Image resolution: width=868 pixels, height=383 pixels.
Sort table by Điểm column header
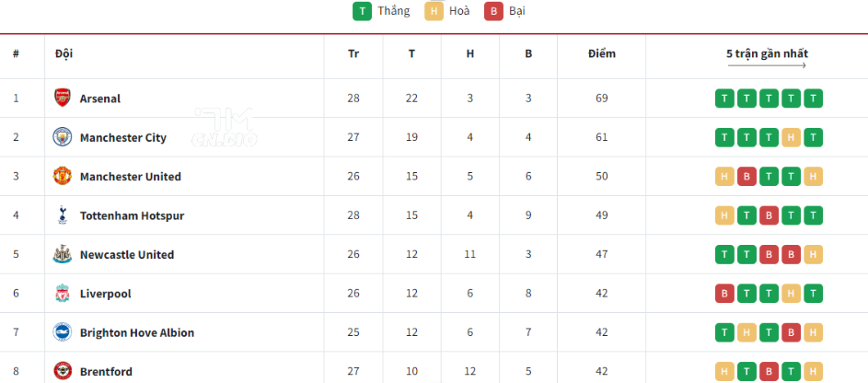click(602, 53)
